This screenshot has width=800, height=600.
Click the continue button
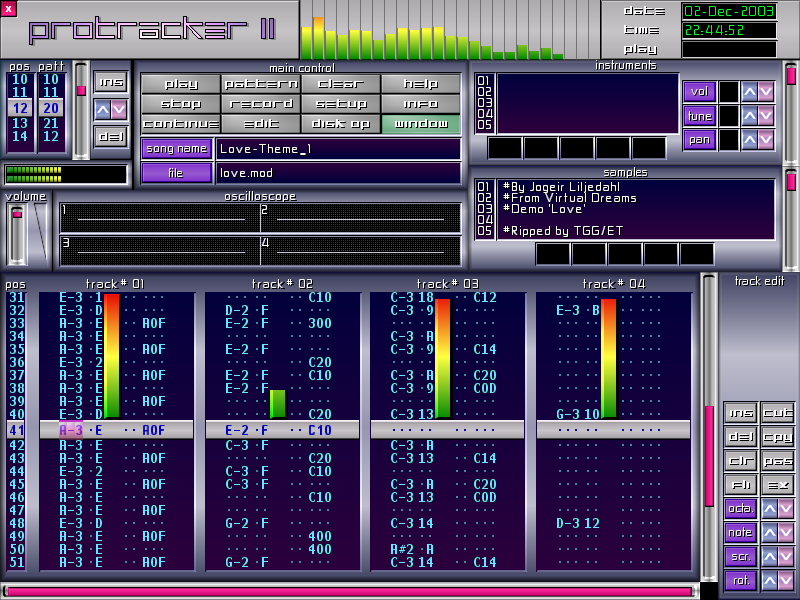pyautogui.click(x=181, y=123)
